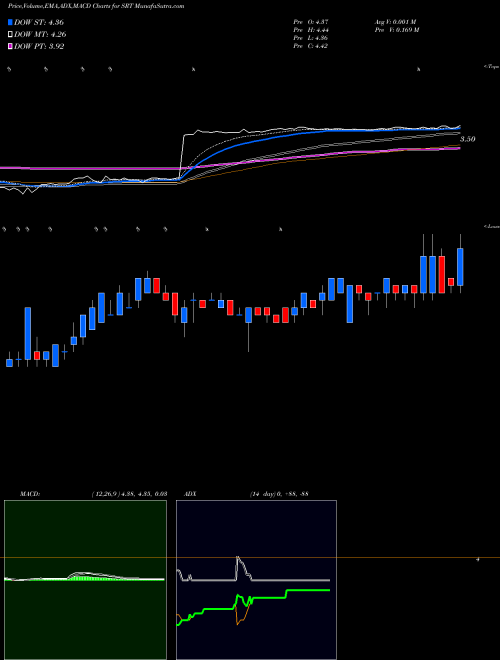This screenshot has width=500, height=660.
Task: Select the 'DOW ST: 4.36' legend label
Action: coord(39,22)
